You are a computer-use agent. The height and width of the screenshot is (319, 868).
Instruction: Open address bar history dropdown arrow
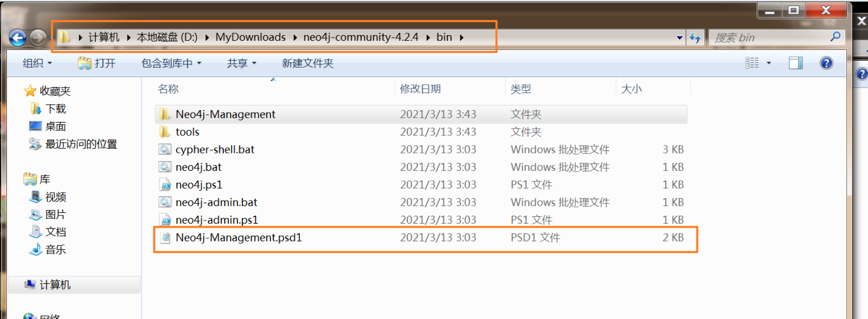coord(680,38)
